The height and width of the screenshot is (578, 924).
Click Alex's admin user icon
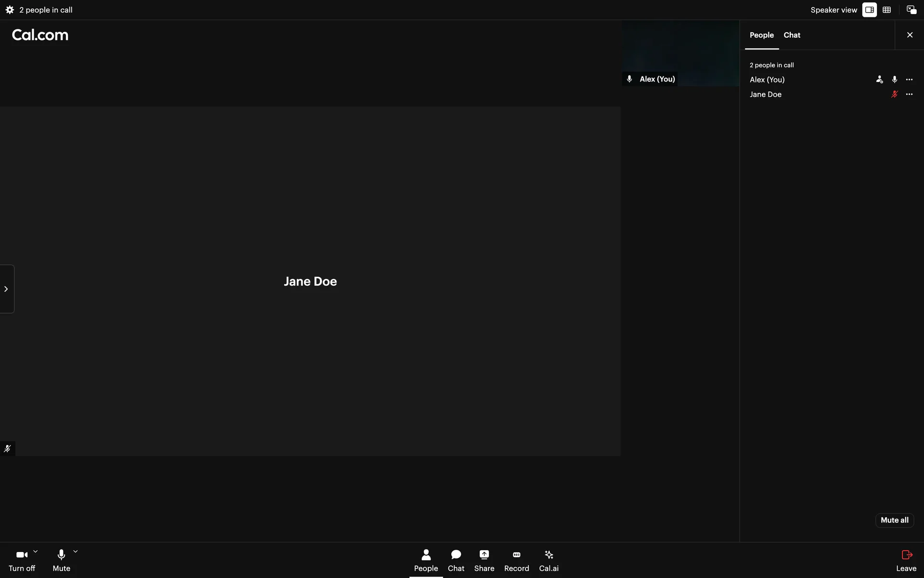(x=879, y=79)
